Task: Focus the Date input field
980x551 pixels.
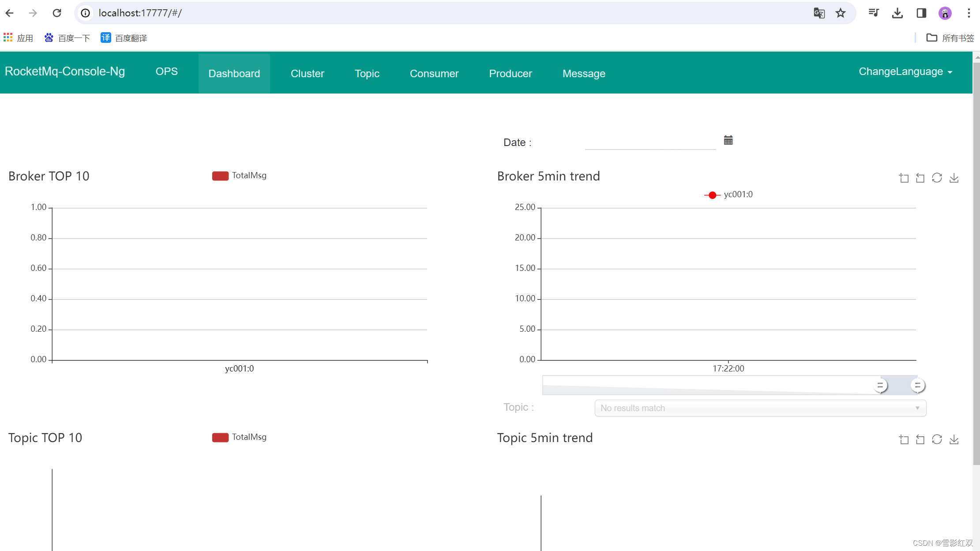Action: click(650, 142)
